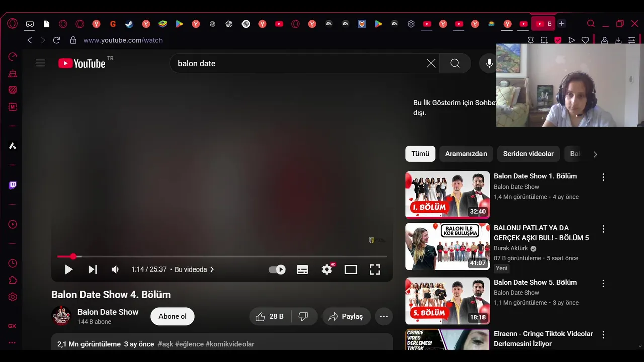Open the browser downloads icon
The image size is (644, 362).
[618, 40]
